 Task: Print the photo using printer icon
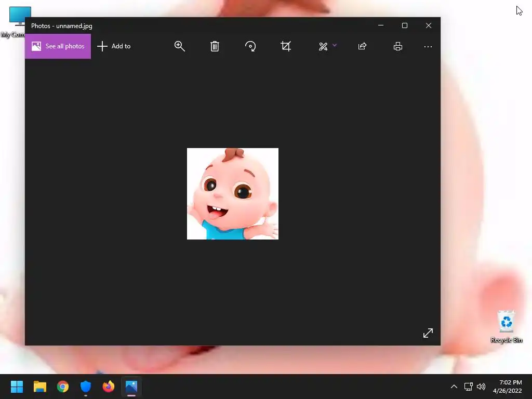[x=398, y=46]
